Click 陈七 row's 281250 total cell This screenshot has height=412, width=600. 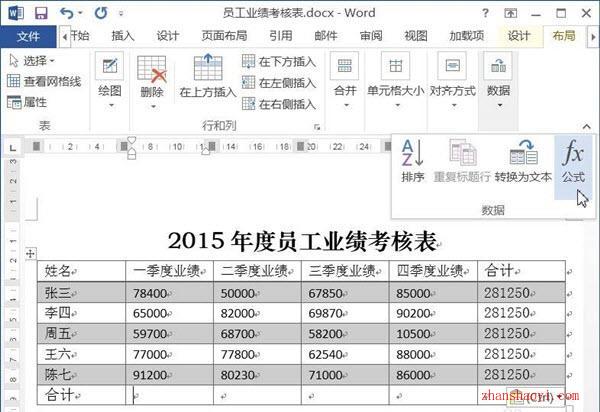pos(521,375)
